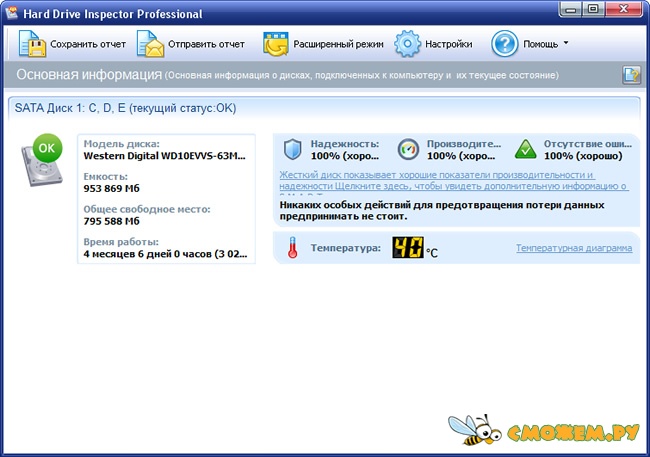650x457 pixels.
Task: Open the Помощь dropdown arrow
Action: [566, 43]
